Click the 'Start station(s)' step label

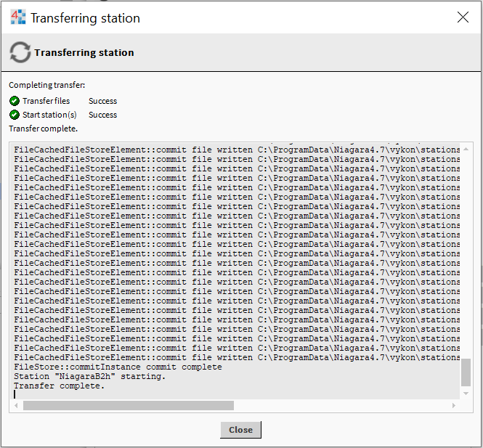pos(49,115)
